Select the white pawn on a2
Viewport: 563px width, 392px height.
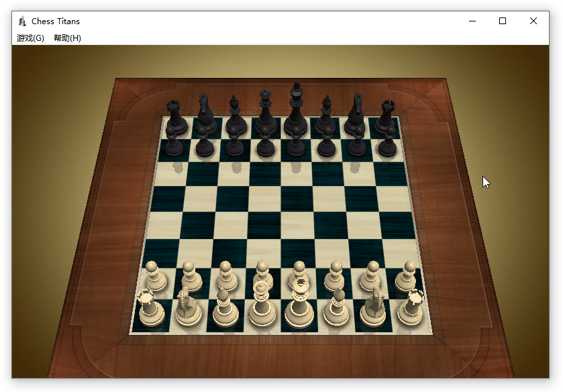155,276
